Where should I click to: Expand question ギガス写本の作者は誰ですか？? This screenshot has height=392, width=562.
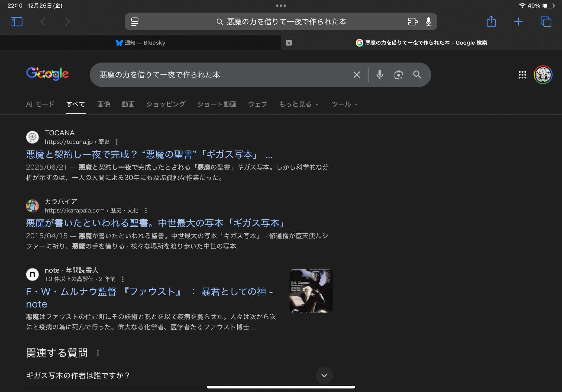point(324,375)
